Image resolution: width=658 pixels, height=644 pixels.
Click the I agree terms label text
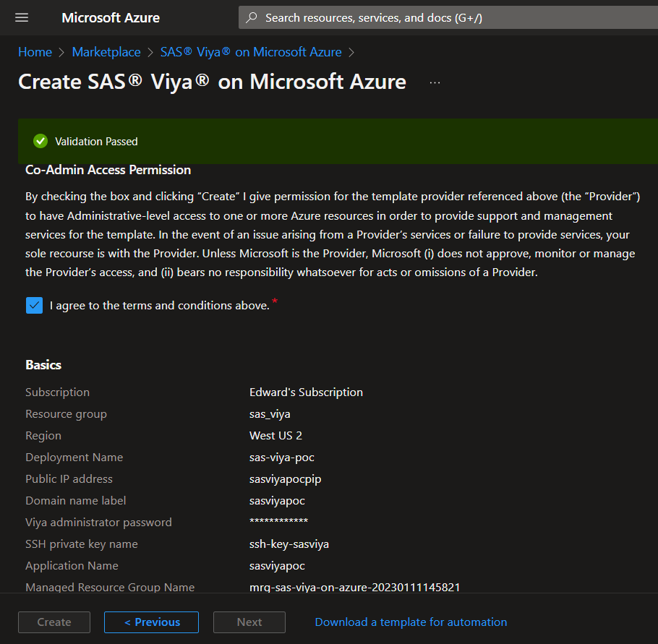[159, 305]
